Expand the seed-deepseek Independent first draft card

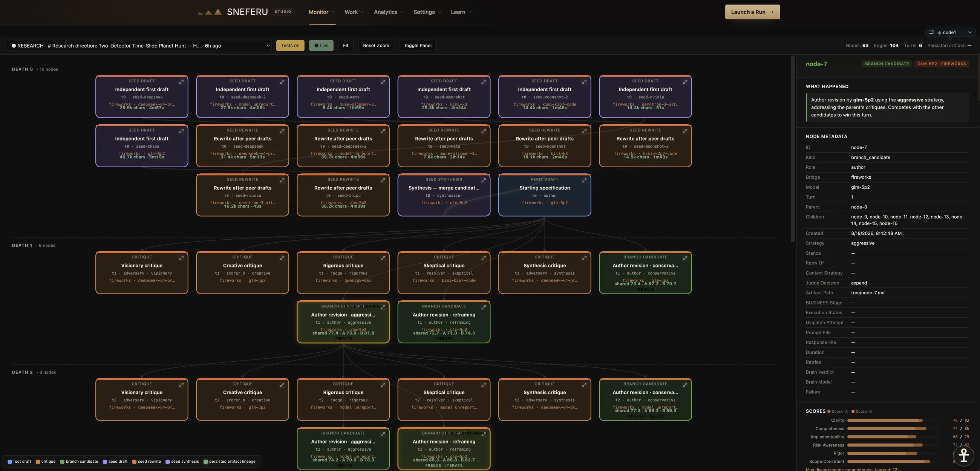tap(181, 82)
